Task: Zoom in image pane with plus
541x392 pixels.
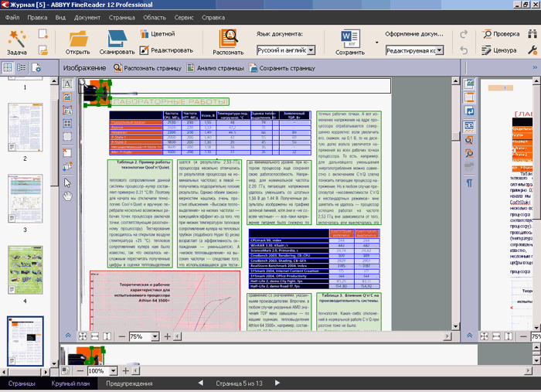Action: tap(168, 336)
